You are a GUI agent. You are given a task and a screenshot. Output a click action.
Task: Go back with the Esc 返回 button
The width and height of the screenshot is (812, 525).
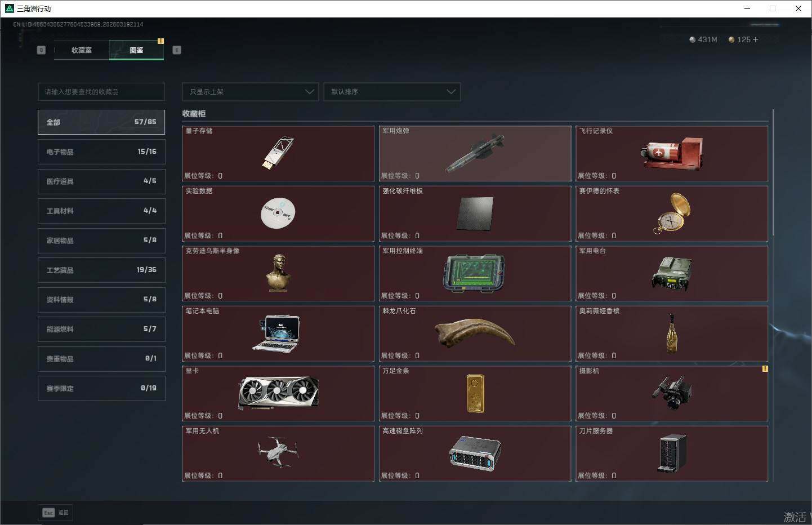pyautogui.click(x=56, y=513)
